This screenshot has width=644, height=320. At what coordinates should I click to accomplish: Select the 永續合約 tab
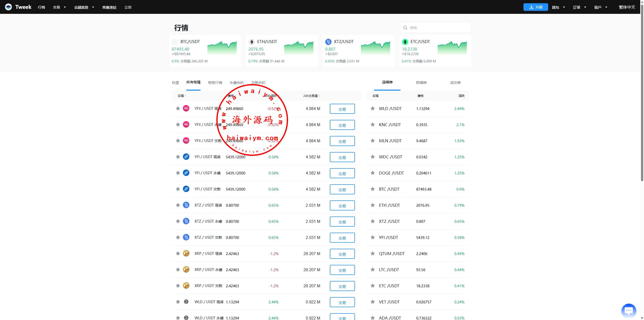[x=236, y=83]
